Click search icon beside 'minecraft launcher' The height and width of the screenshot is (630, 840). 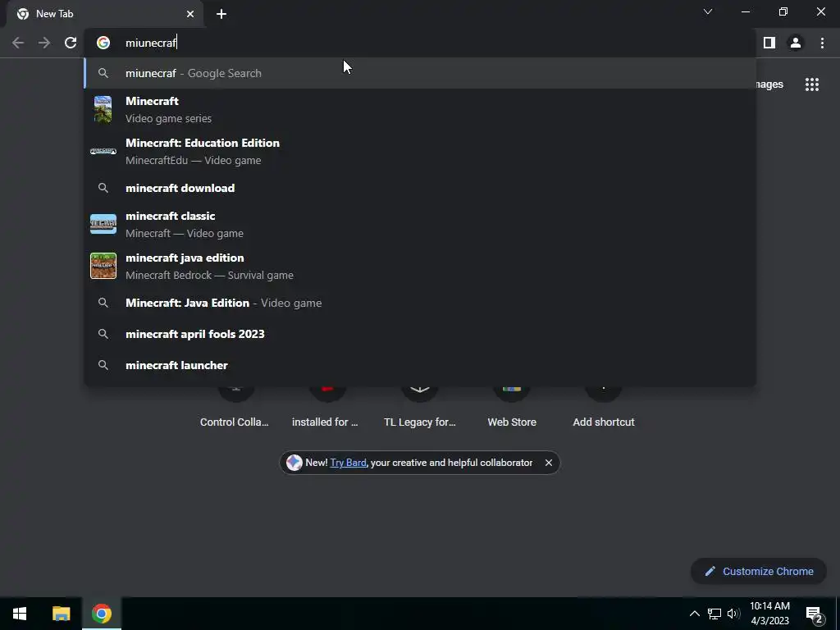[103, 365]
